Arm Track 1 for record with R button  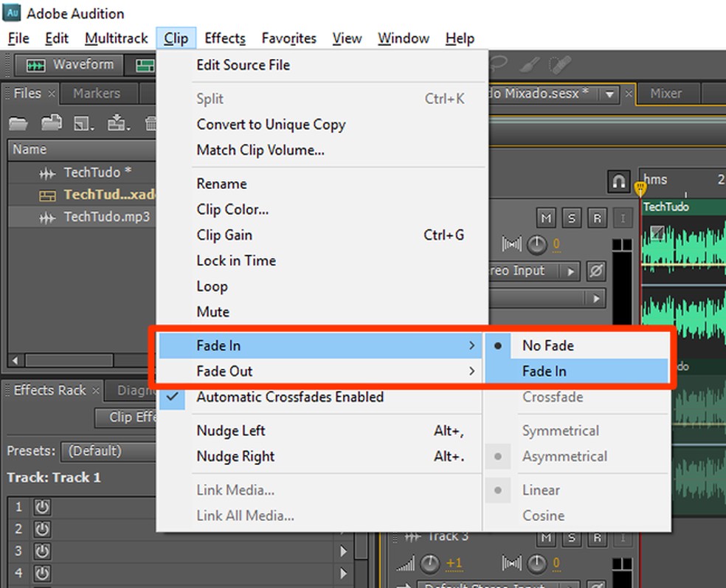[598, 218]
